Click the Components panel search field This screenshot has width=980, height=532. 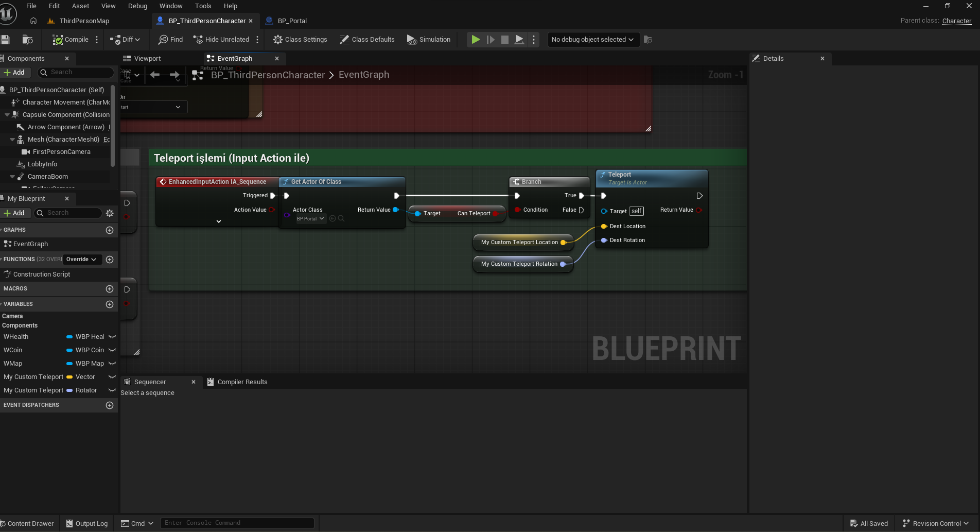tap(75, 73)
